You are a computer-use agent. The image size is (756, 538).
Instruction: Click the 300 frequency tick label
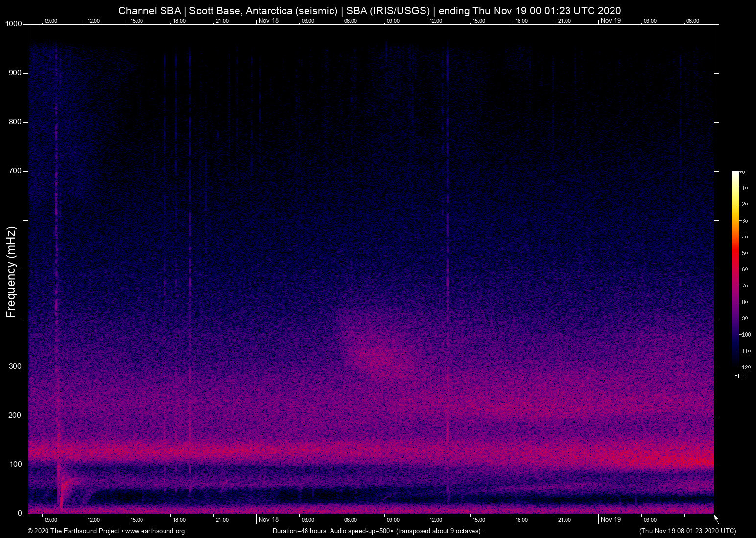(15, 367)
